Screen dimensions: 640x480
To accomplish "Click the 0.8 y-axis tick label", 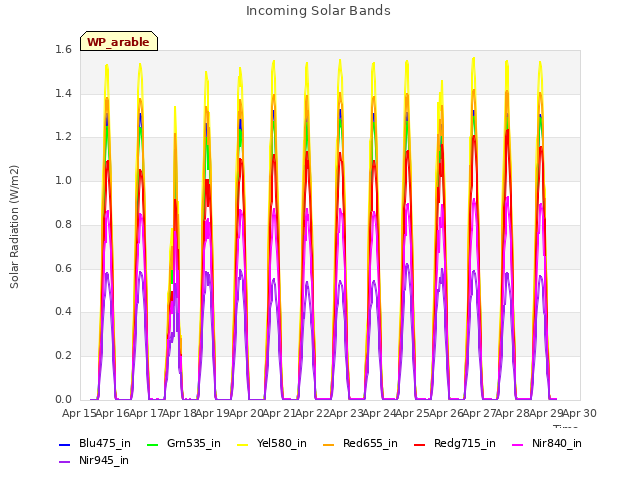I will [x=63, y=224].
